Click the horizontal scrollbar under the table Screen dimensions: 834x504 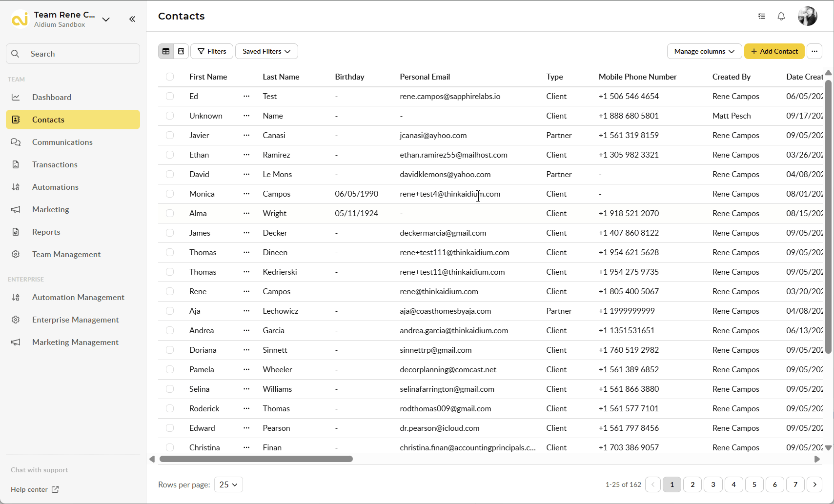click(256, 459)
